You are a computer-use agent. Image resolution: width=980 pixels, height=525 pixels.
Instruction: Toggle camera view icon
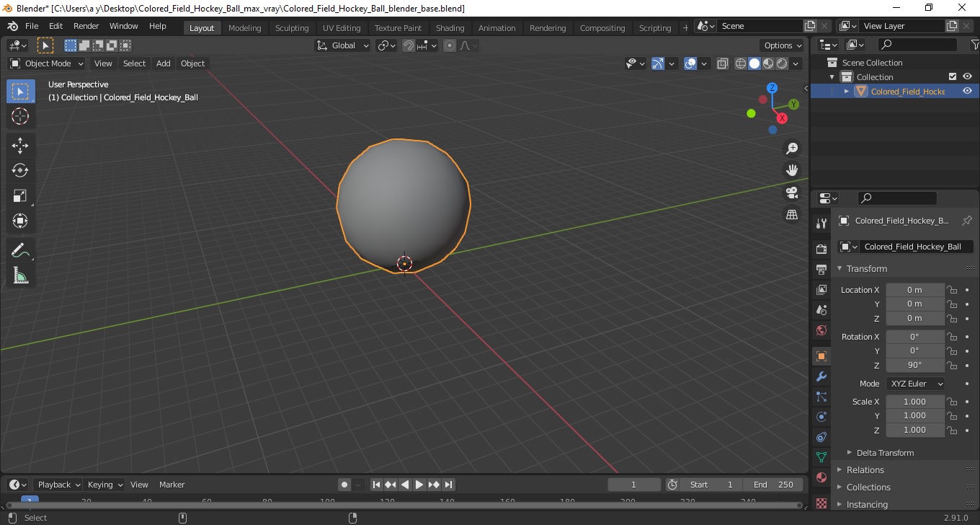(x=792, y=193)
